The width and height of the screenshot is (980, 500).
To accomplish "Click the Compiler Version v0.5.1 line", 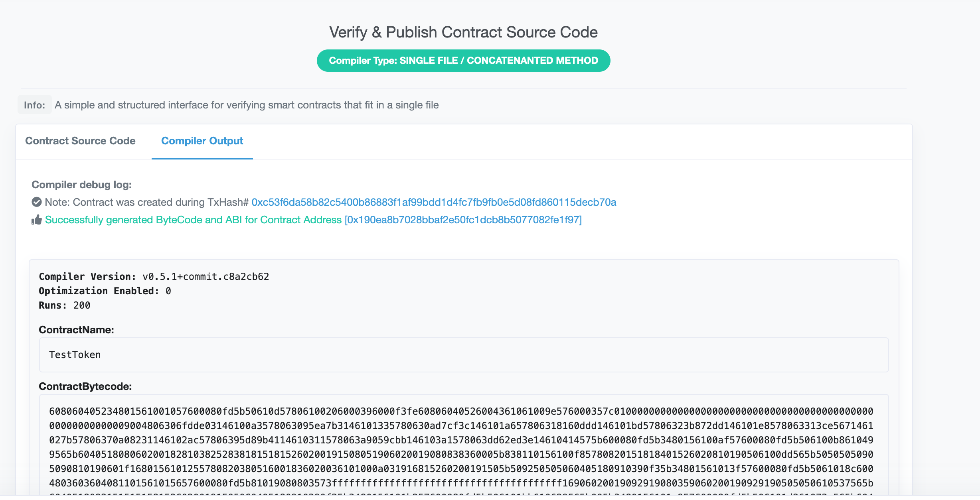I will coord(154,277).
